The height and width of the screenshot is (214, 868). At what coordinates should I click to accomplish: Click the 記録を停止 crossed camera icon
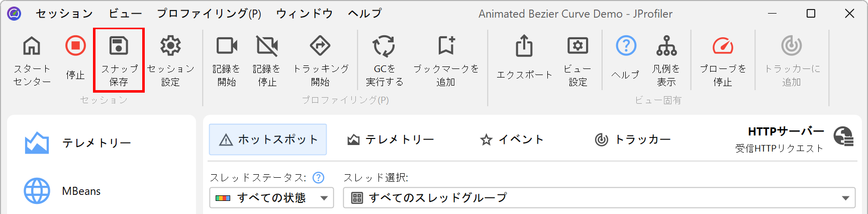(267, 46)
